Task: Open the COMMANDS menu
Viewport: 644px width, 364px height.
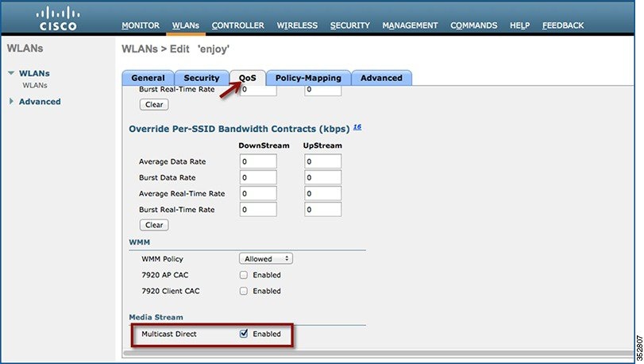Action: [x=473, y=25]
